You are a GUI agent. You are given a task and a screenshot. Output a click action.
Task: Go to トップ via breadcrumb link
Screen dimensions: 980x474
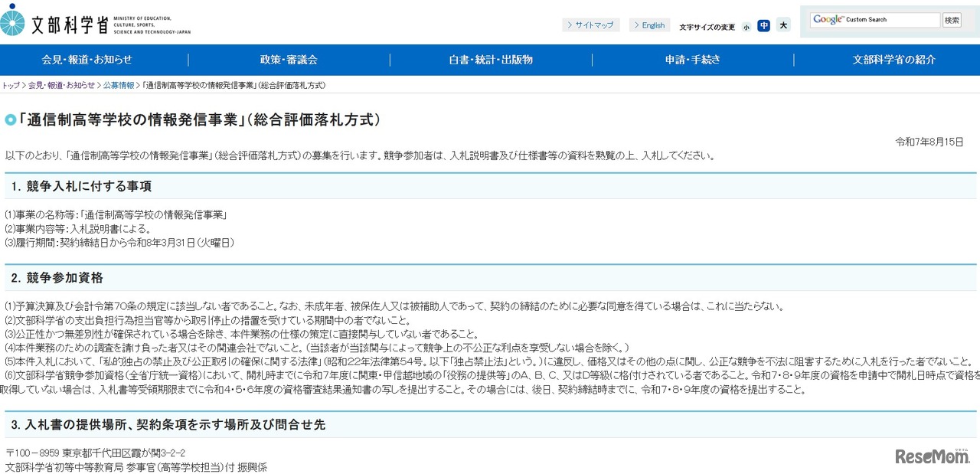[8, 85]
